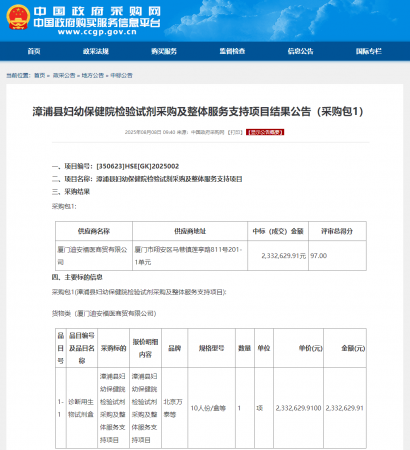Click the 供应商地址 column header
410x450 pixels.
(x=190, y=231)
